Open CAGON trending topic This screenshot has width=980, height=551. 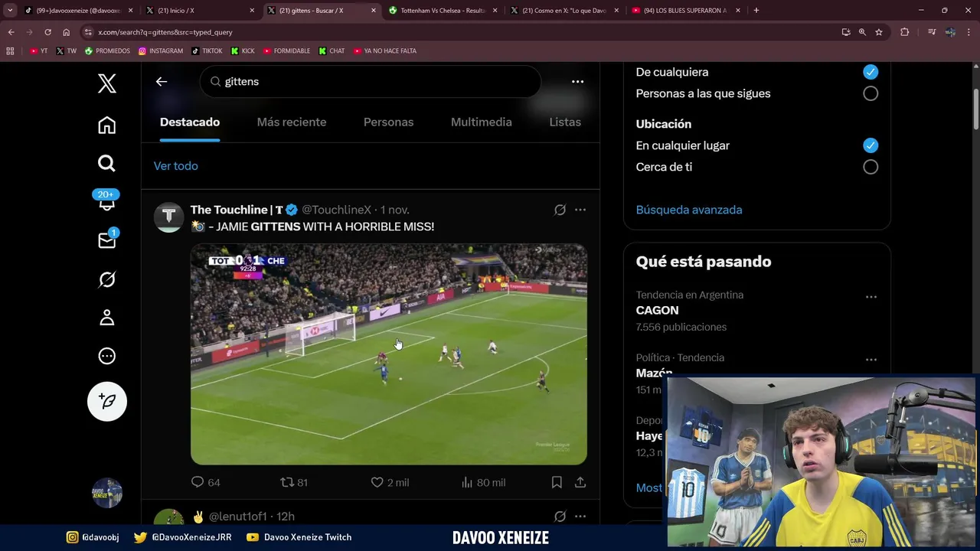(x=657, y=310)
